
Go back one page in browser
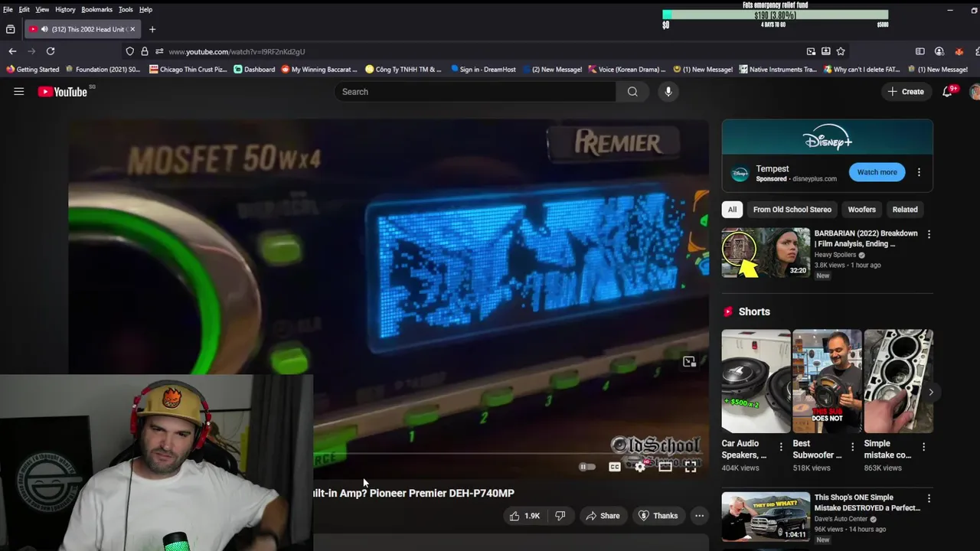[x=12, y=51]
